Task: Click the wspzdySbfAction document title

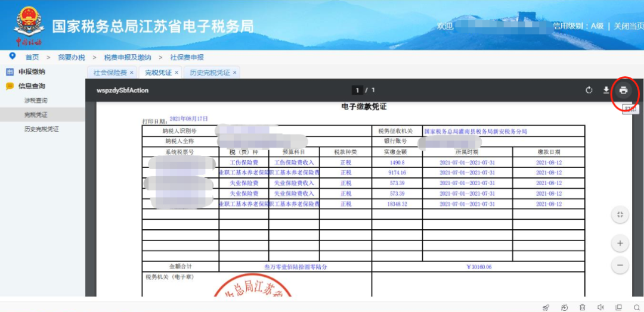Action: coord(122,90)
